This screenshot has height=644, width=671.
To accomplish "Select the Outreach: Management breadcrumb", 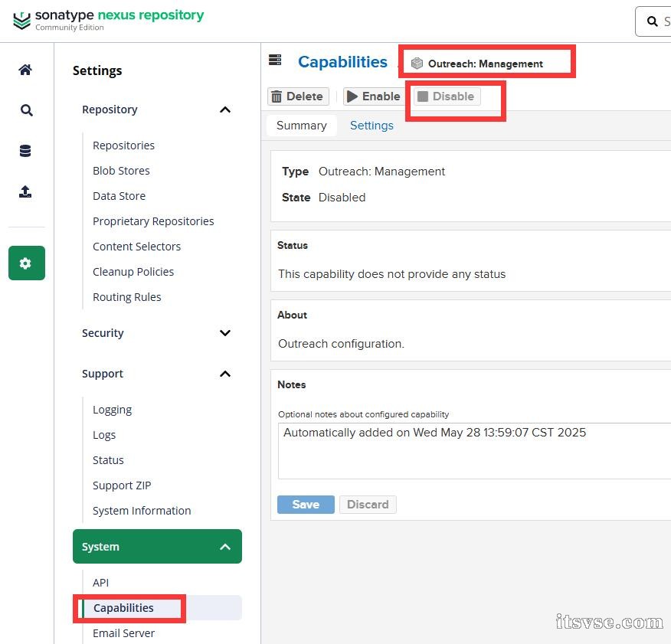I will tap(486, 64).
